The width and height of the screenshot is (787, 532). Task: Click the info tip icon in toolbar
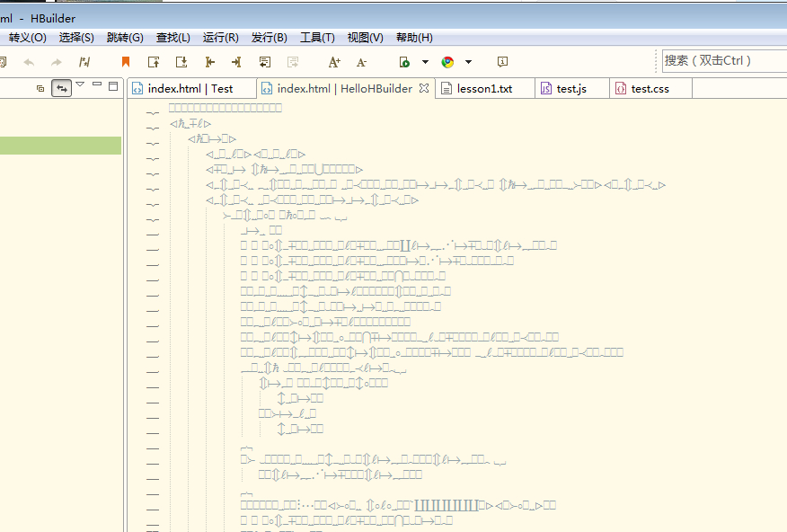(x=502, y=61)
